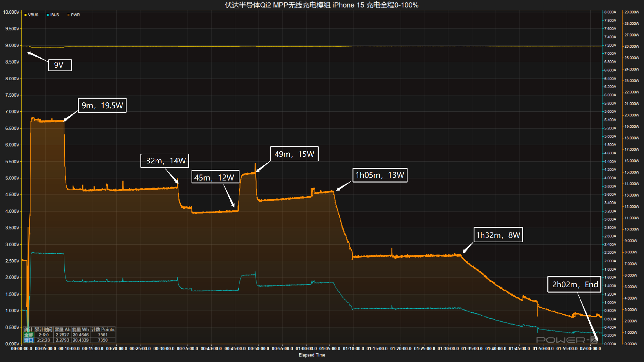Viewport: 644px width, 362px height.
Task: Click the Elapsed Time axis label
Action: pyautogui.click(x=312, y=355)
